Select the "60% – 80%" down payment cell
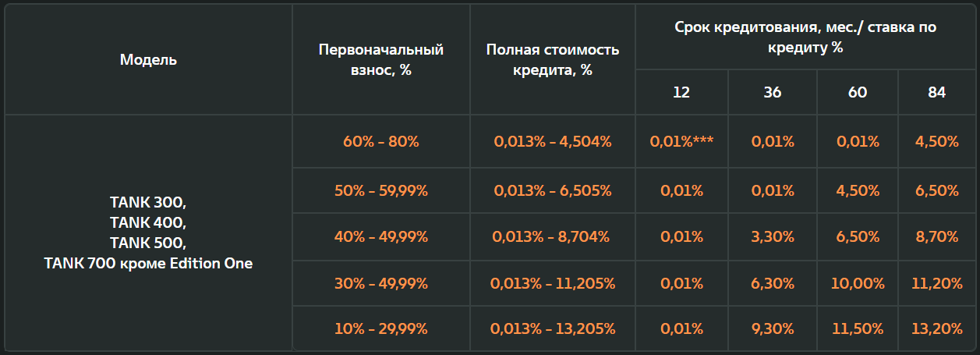Viewport: 980px width, 355px height. tap(381, 142)
